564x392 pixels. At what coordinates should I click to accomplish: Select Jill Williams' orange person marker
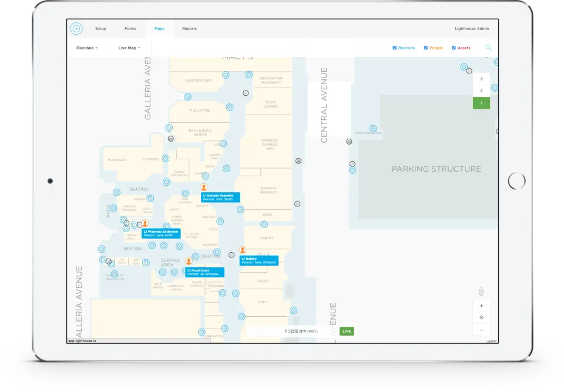pyautogui.click(x=189, y=261)
